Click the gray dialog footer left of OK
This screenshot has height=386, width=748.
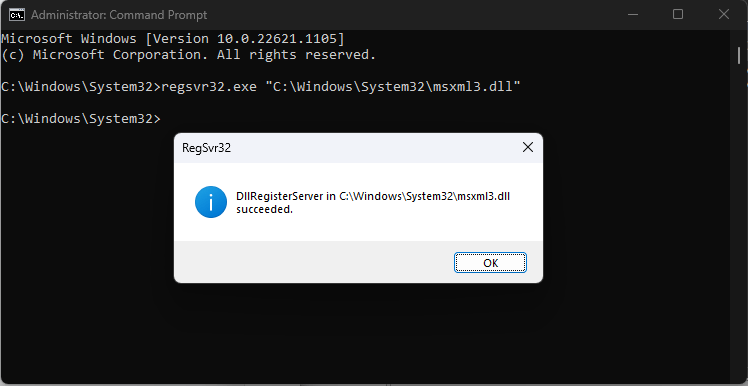pos(314,262)
